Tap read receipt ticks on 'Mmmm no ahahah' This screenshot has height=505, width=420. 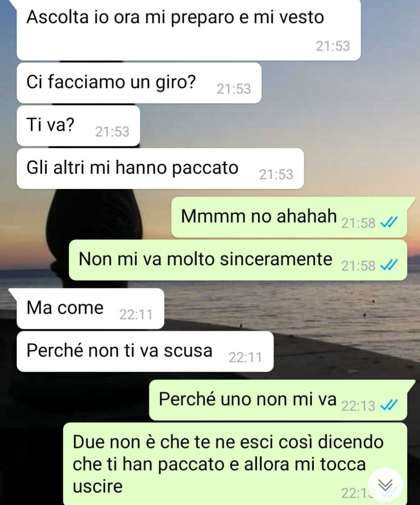click(x=388, y=223)
